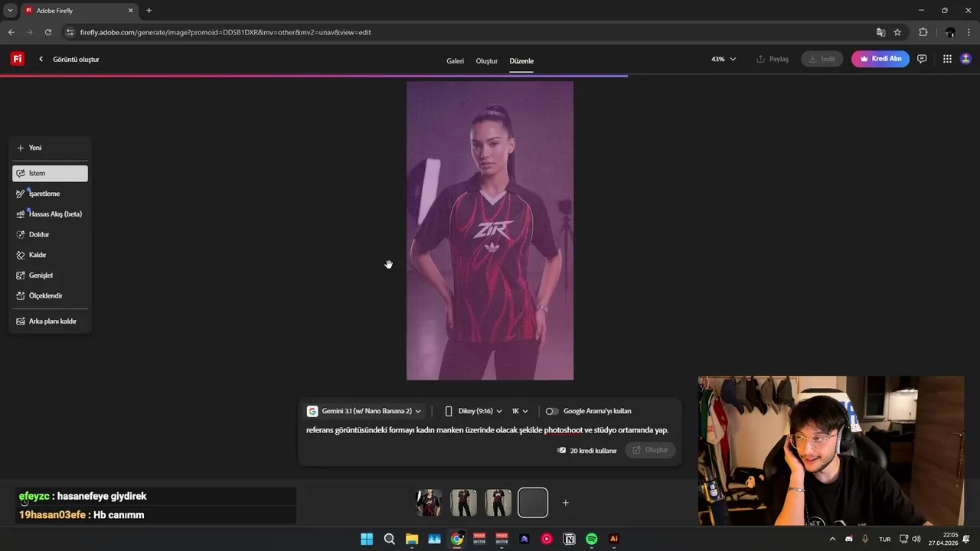
Task: Open the Galeri tab
Action: (455, 60)
